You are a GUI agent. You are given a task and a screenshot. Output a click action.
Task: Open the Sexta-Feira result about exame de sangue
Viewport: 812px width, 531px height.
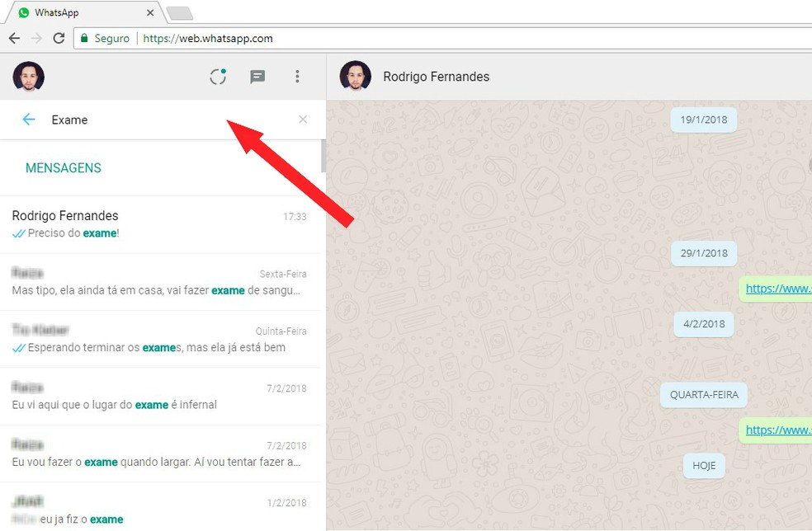160,282
